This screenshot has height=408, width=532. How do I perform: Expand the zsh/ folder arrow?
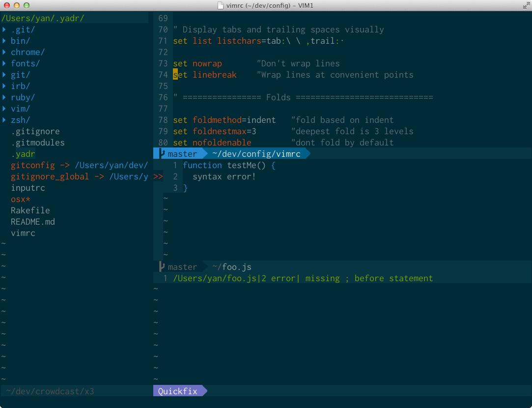pyautogui.click(x=4, y=120)
